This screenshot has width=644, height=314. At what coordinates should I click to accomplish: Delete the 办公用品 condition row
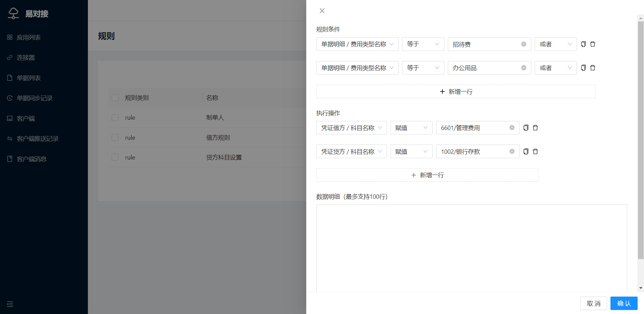pyautogui.click(x=593, y=68)
